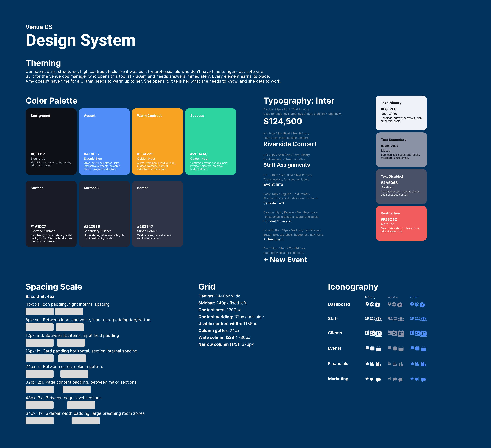
Task: Click the Text Secondary #8B92A8 card
Action: coord(401,150)
